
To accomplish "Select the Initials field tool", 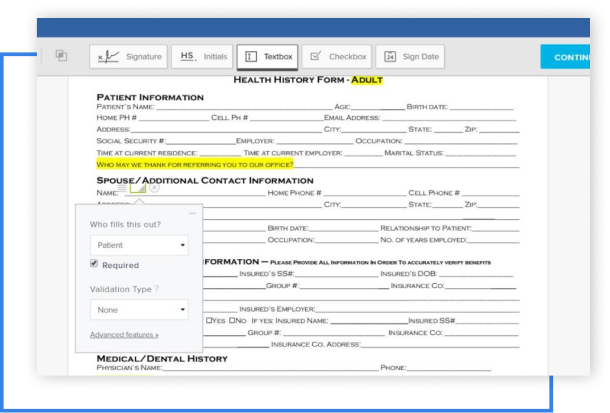I will click(199, 57).
